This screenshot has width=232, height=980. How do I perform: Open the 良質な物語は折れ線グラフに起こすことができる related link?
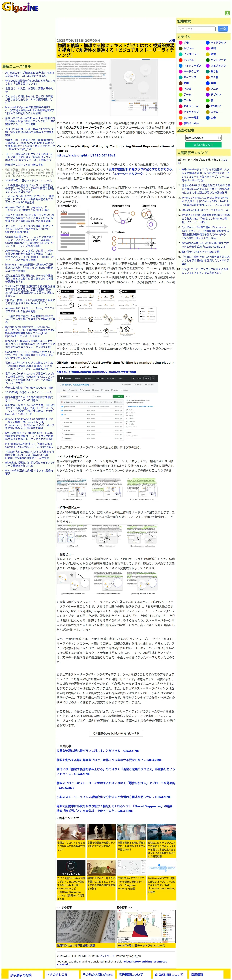tap(98, 751)
